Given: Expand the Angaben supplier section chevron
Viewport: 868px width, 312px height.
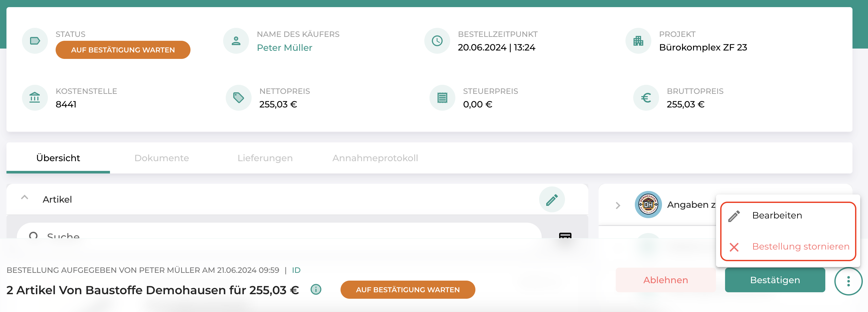Looking at the screenshot, I should (618, 206).
